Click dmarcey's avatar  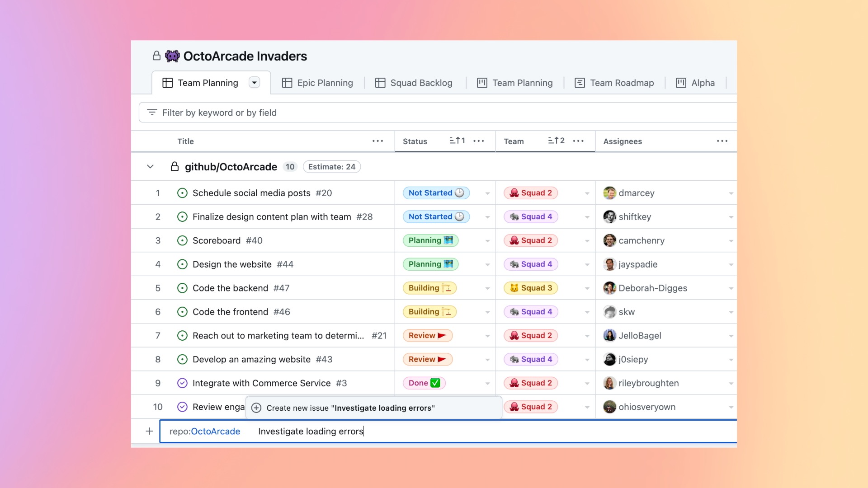(609, 193)
